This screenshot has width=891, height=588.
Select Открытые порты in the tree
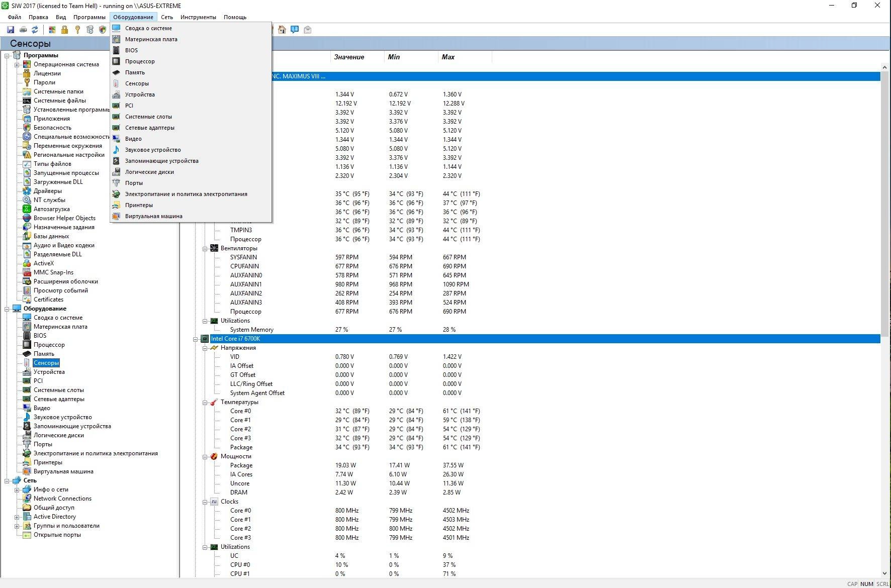pyautogui.click(x=57, y=535)
